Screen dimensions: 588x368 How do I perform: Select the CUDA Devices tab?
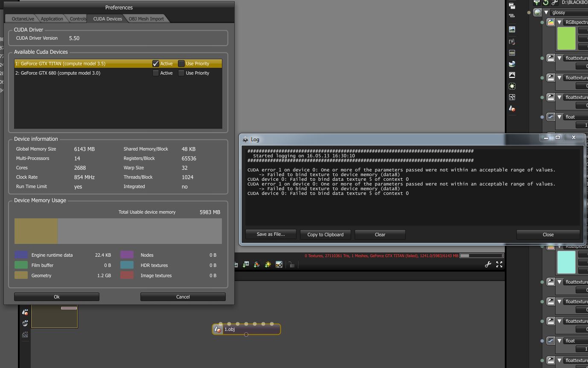[108, 19]
